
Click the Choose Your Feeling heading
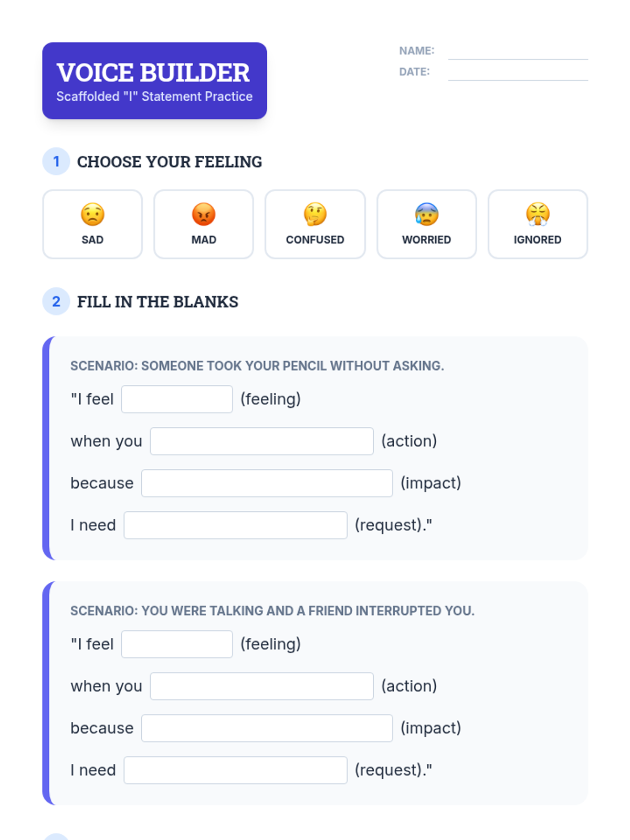pyautogui.click(x=170, y=162)
